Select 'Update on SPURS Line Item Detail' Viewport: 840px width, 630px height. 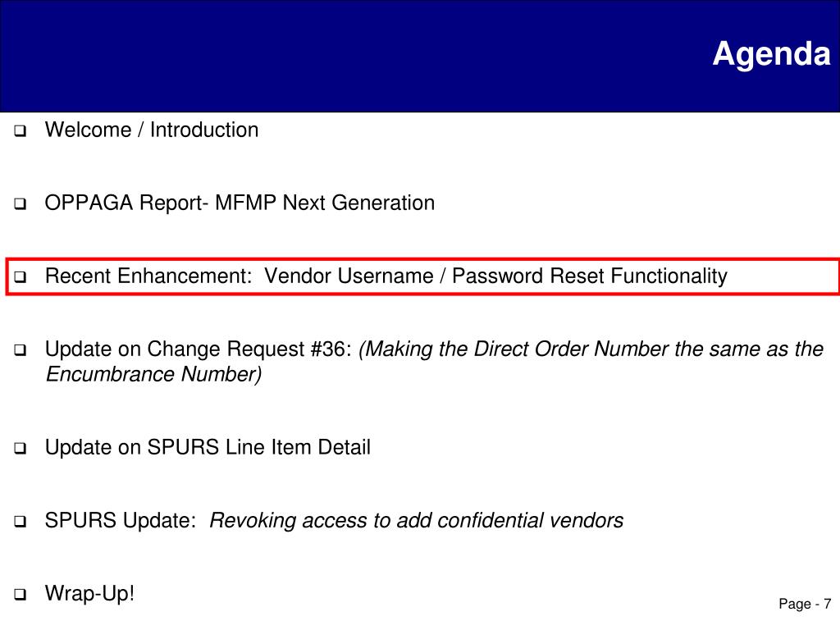(208, 447)
